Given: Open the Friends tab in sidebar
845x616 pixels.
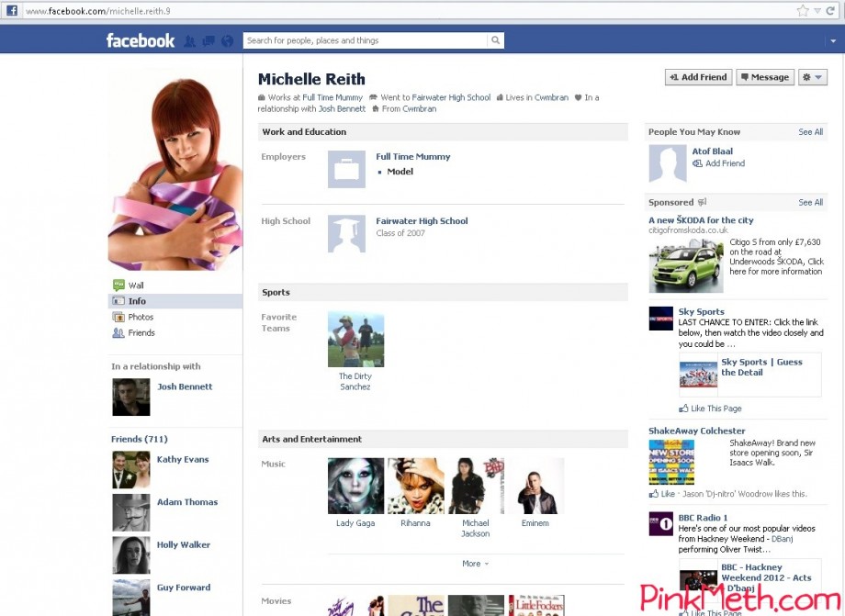Looking at the screenshot, I should [x=141, y=332].
